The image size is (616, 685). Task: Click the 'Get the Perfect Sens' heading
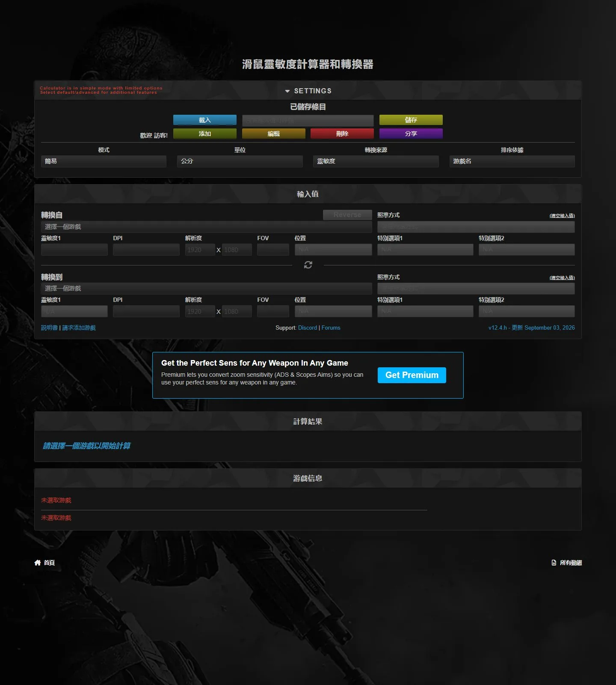[255, 363]
